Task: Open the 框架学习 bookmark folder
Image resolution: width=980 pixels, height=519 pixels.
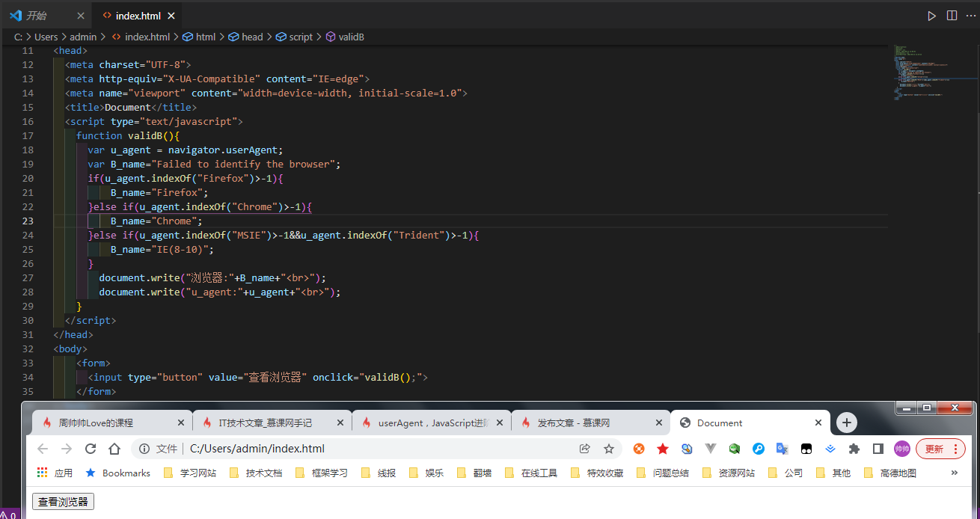Action: 322,473
